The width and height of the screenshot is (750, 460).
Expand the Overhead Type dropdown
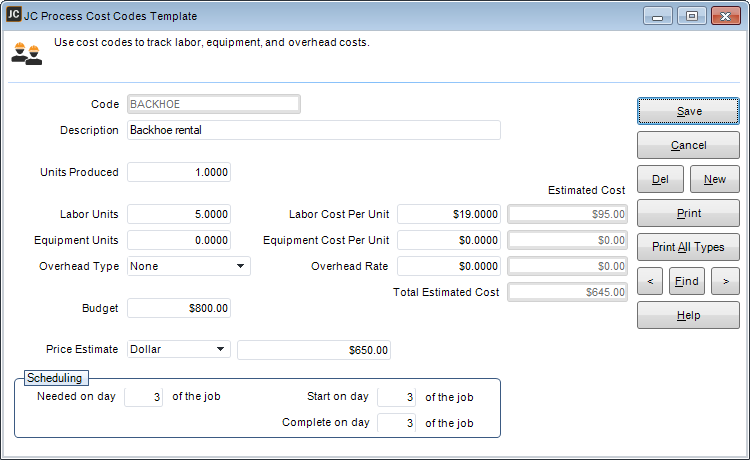(x=241, y=266)
